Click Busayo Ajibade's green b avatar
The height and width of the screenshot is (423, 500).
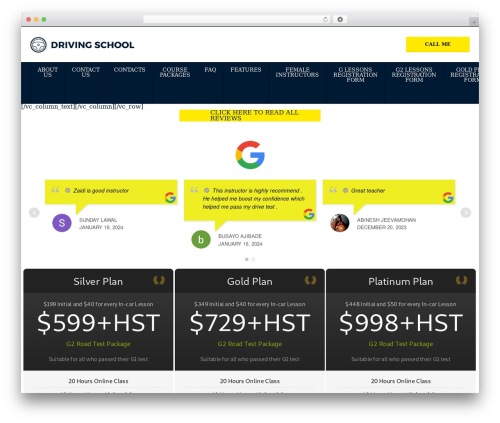tap(201, 239)
